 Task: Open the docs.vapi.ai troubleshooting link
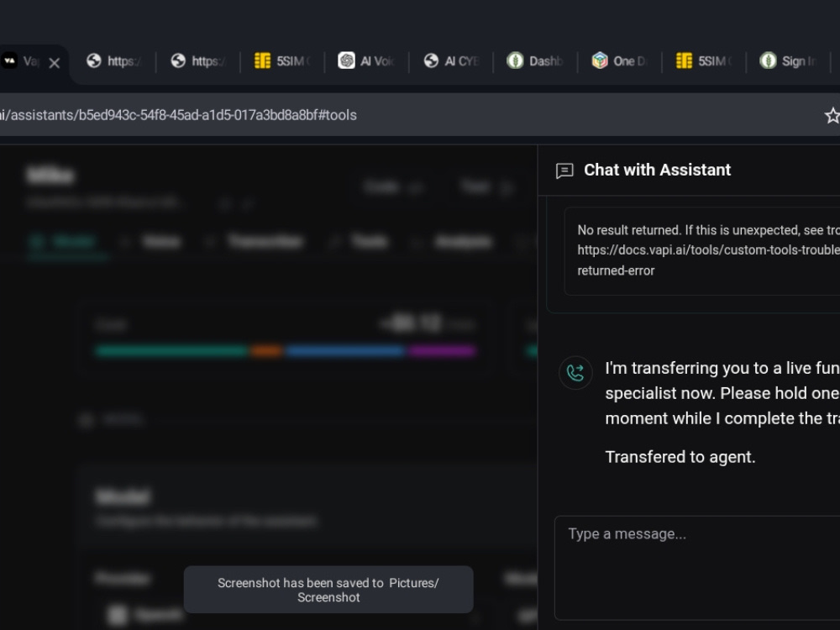(708, 250)
